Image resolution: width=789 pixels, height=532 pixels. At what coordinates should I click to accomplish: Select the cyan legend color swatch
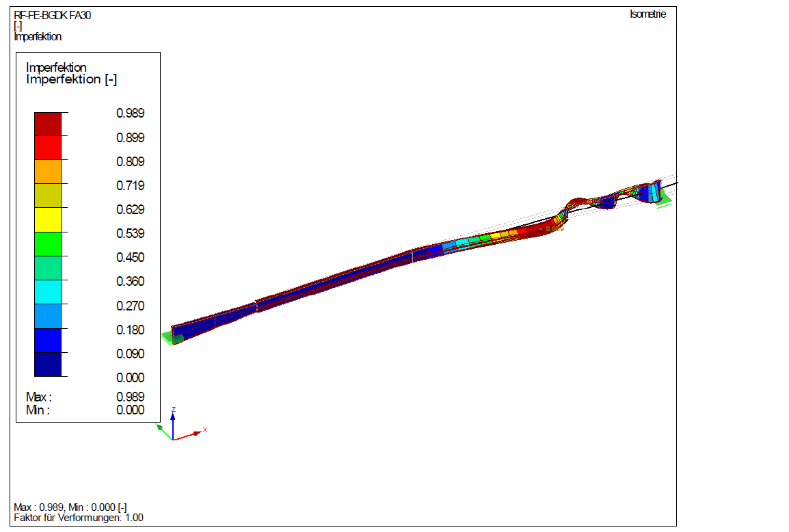pyautogui.click(x=48, y=292)
